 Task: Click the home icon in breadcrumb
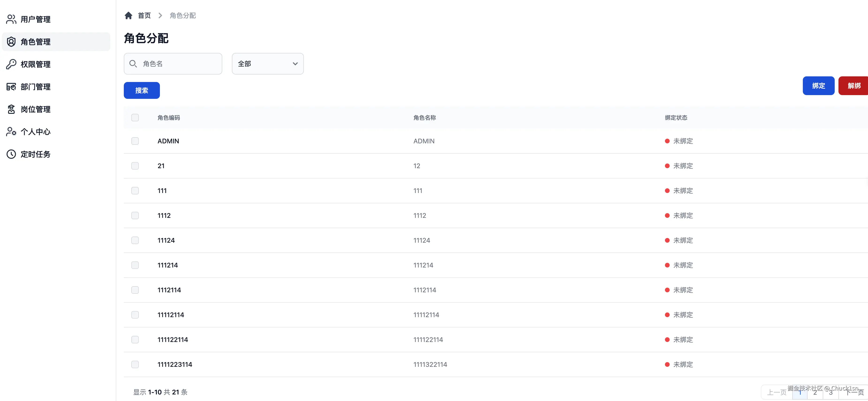(x=128, y=15)
